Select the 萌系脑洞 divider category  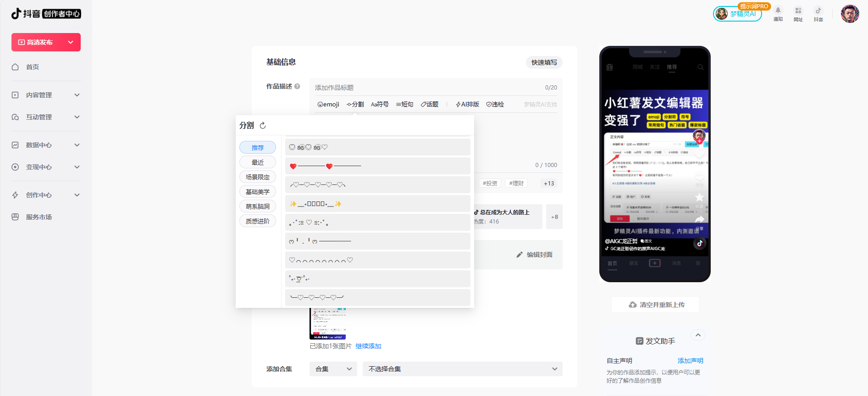tap(258, 206)
